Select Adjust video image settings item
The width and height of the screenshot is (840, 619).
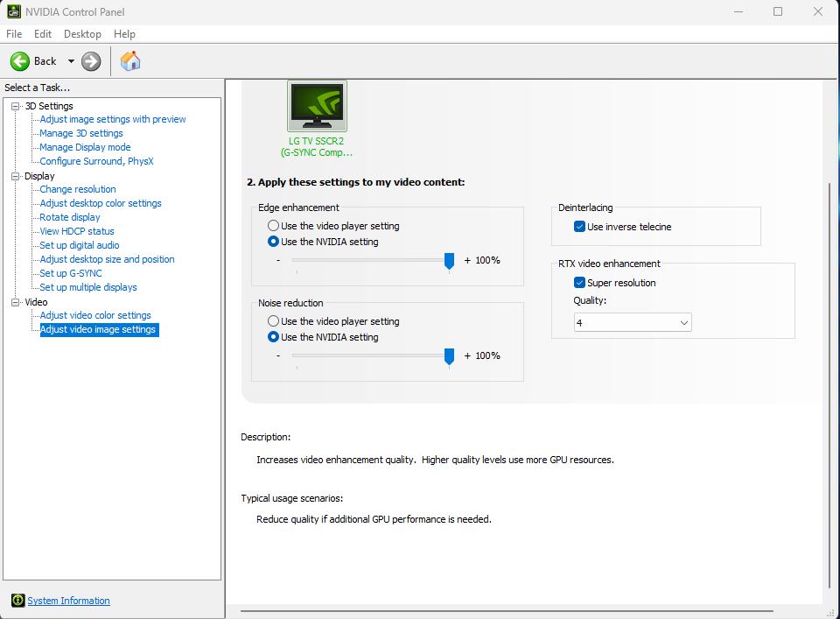click(x=99, y=329)
